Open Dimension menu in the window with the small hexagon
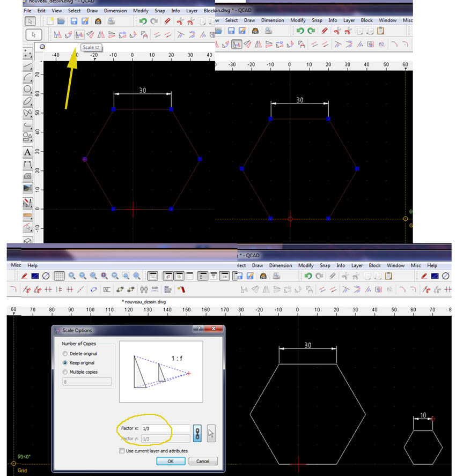The image size is (456, 476). pos(281,265)
